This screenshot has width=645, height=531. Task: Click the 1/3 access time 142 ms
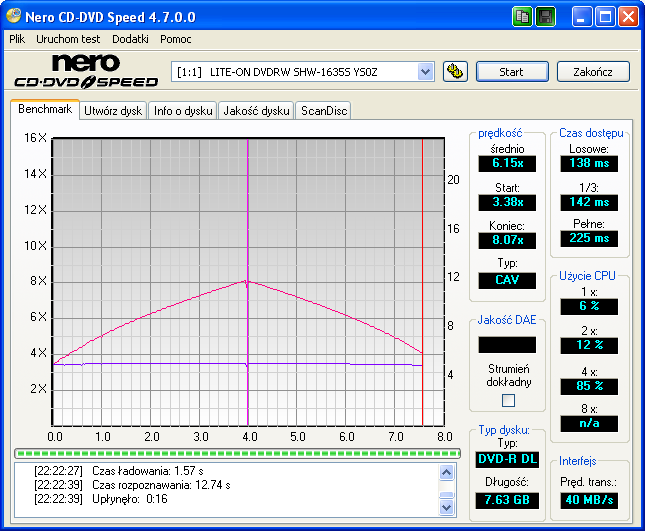[x=589, y=202]
